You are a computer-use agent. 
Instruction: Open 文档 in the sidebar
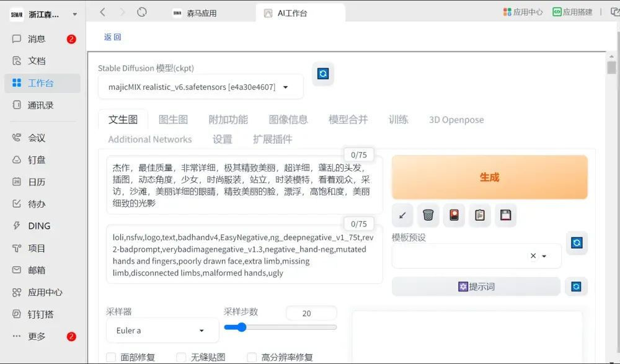(x=42, y=61)
